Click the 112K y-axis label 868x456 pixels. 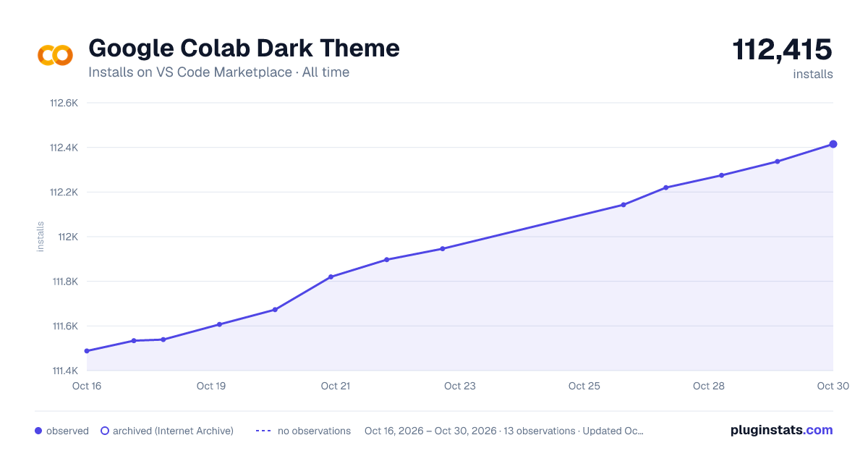tap(67, 237)
